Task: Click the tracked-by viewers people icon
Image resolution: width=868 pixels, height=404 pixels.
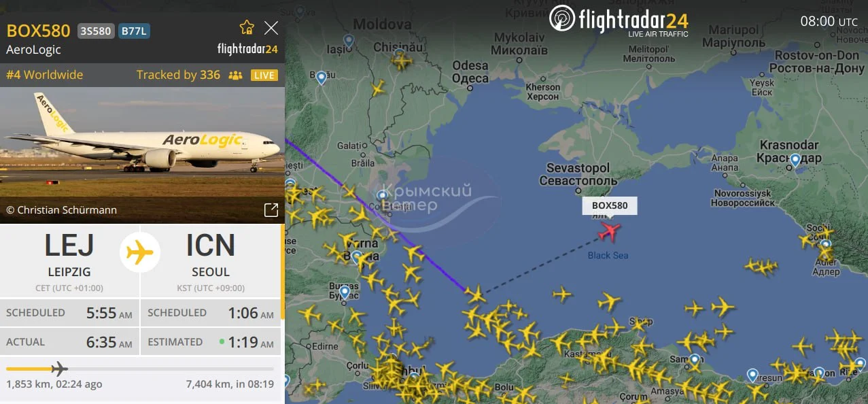Action: (235, 75)
